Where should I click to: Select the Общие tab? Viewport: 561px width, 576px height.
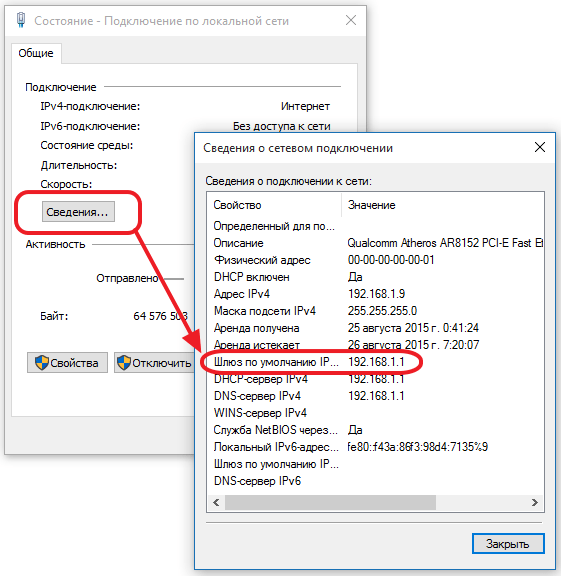tap(36, 53)
